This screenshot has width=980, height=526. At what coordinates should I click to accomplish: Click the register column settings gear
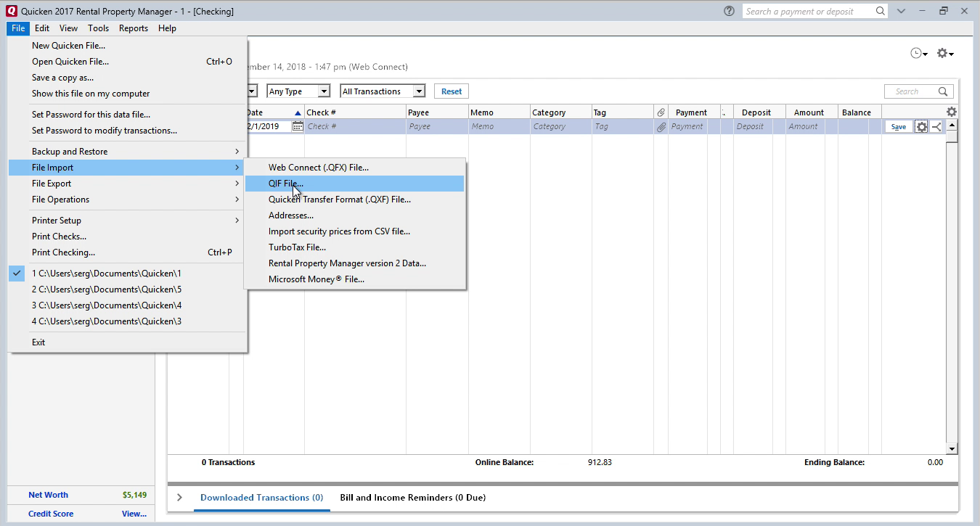[951, 112]
